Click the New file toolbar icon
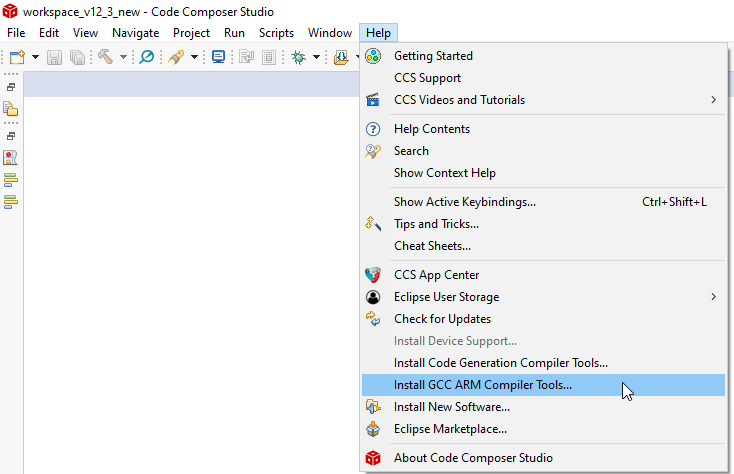This screenshot has width=734, height=474. (17, 57)
